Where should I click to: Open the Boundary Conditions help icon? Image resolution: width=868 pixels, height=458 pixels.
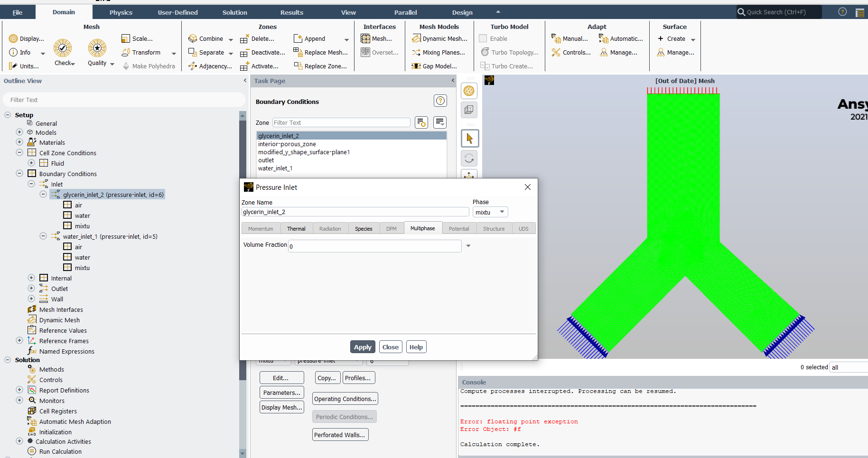(x=440, y=101)
